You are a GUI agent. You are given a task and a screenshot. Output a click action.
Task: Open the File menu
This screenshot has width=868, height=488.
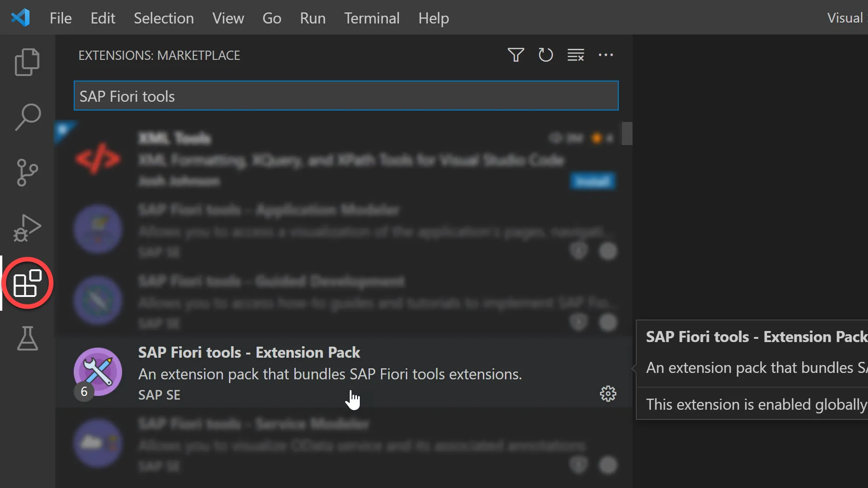[x=60, y=18]
